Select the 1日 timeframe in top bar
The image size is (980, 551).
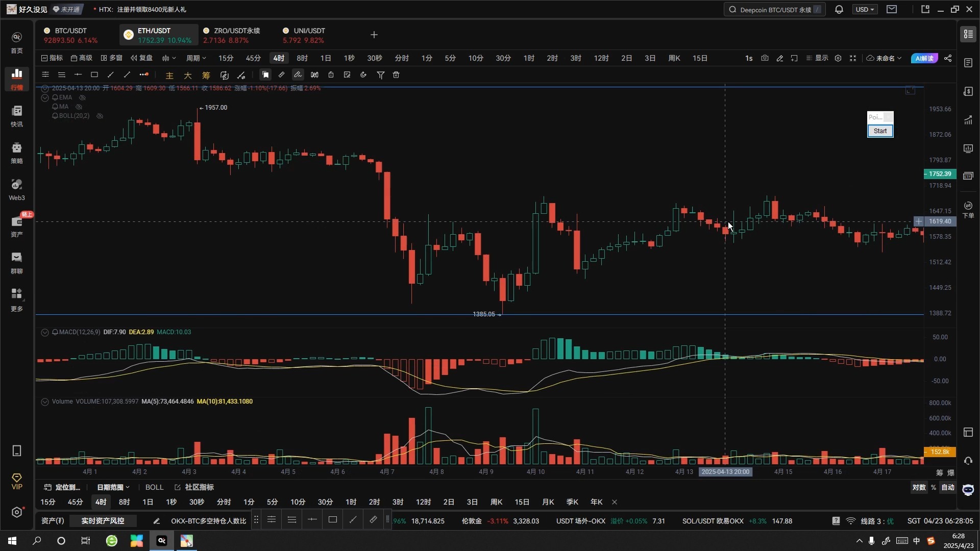pyautogui.click(x=325, y=58)
